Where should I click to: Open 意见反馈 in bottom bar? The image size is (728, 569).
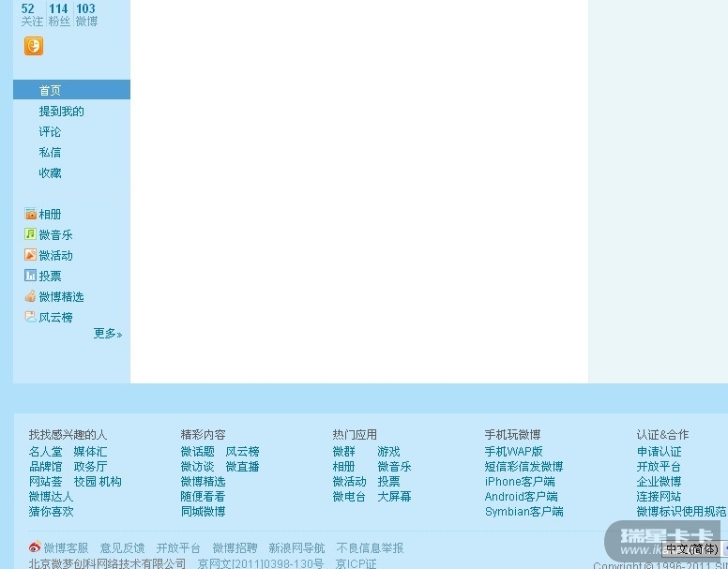pos(122,548)
